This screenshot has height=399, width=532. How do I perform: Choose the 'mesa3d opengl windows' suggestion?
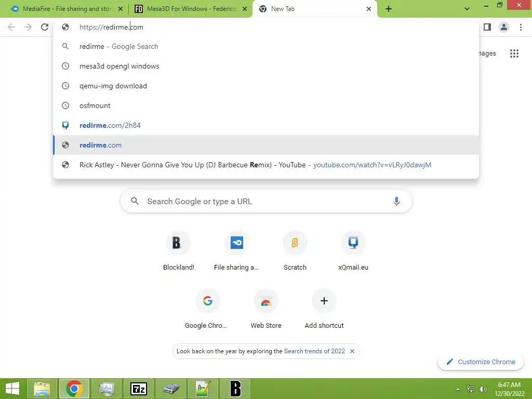(x=266, y=66)
